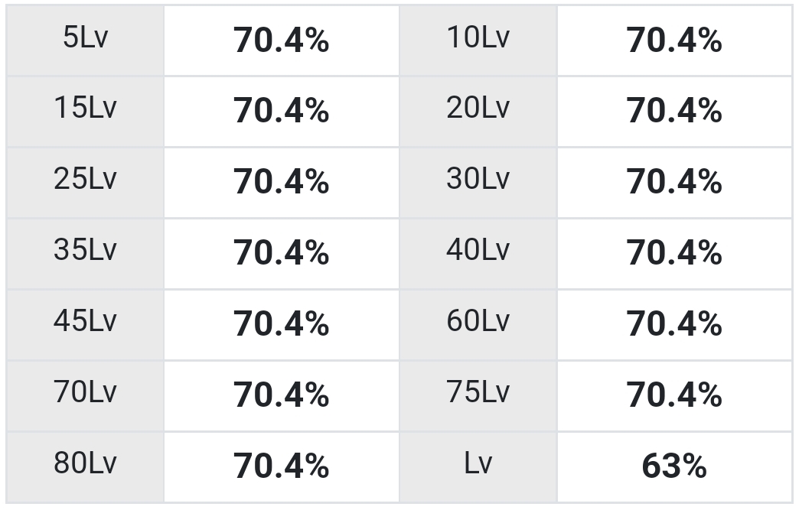
Task: Select the 60Lv level cell
Action: (x=478, y=325)
